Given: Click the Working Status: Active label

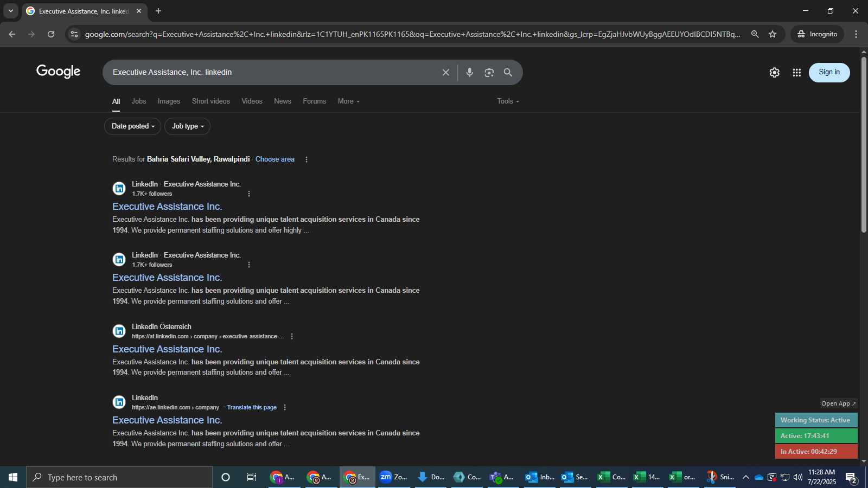Looking at the screenshot, I should tap(816, 420).
